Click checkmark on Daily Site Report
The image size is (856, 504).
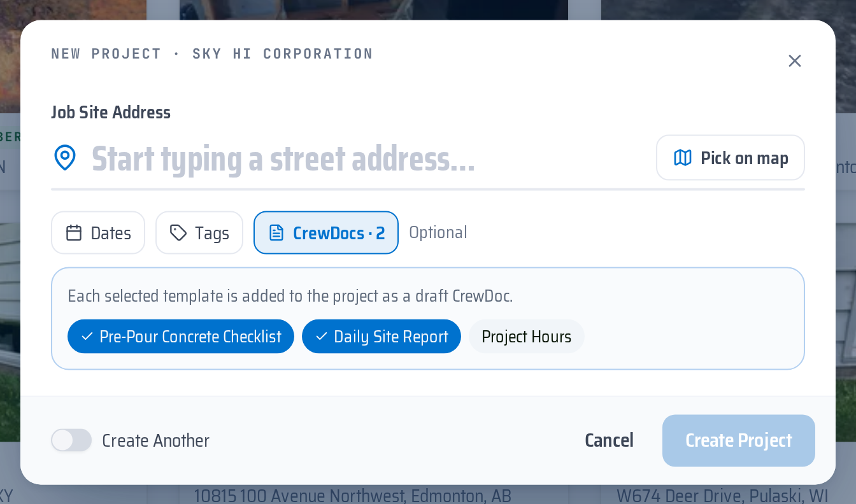322,336
